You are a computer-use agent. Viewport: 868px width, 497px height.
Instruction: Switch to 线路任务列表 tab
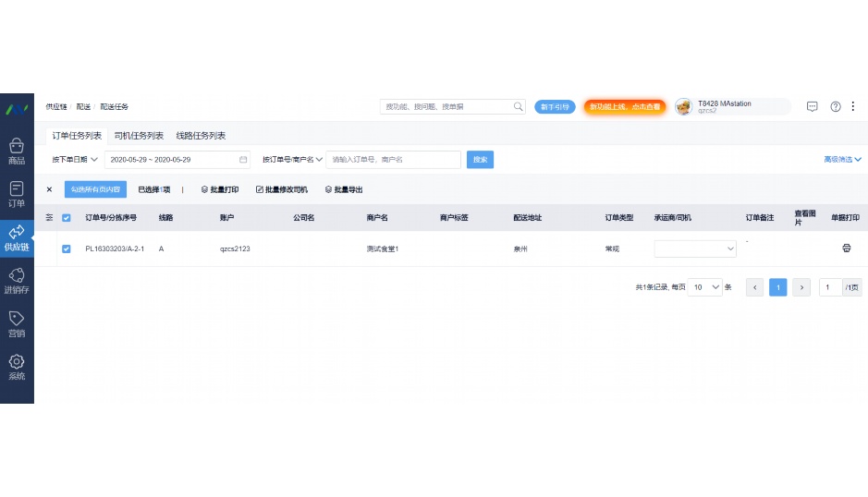pos(201,136)
